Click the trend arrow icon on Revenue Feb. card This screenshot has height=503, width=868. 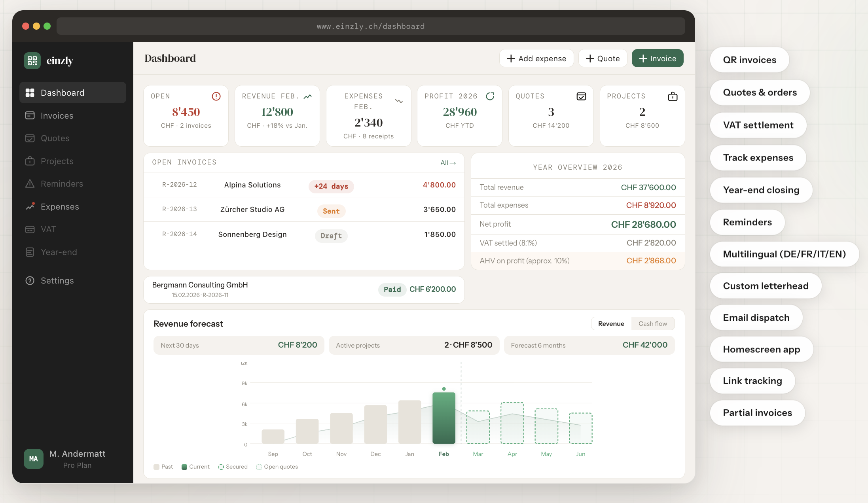click(308, 96)
